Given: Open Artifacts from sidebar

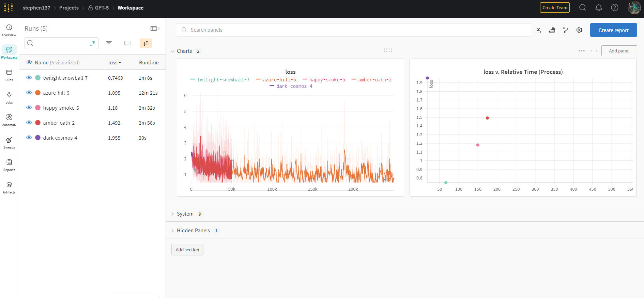Looking at the screenshot, I should (x=9, y=188).
